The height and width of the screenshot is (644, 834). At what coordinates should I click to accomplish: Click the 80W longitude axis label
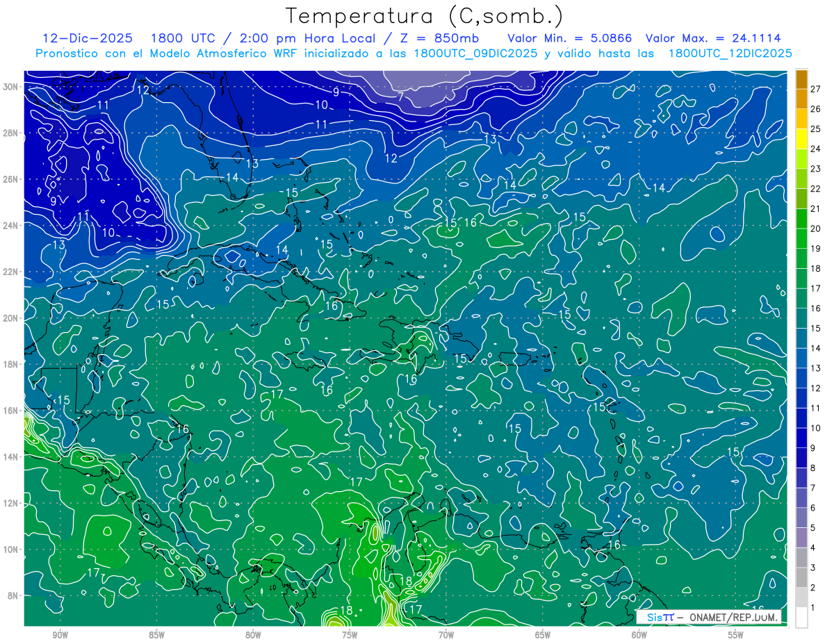point(253,635)
